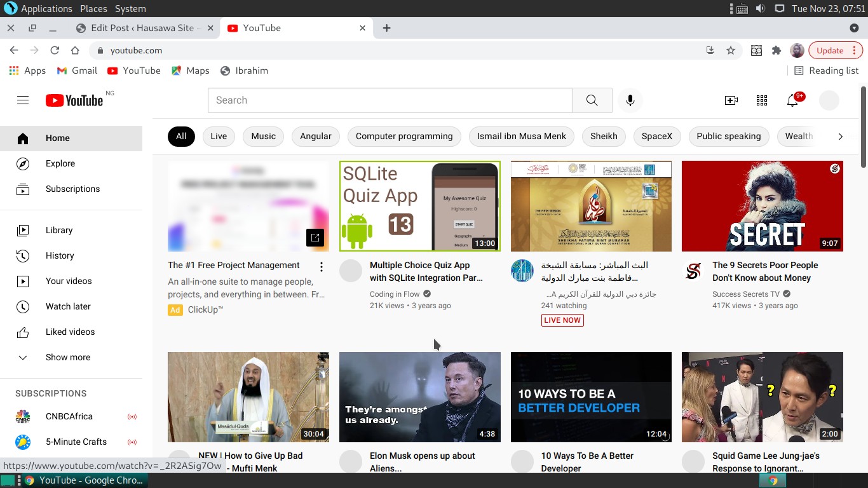This screenshot has width=868, height=488.
Task: Open the tab search dropdown arrow
Action: coord(854,28)
